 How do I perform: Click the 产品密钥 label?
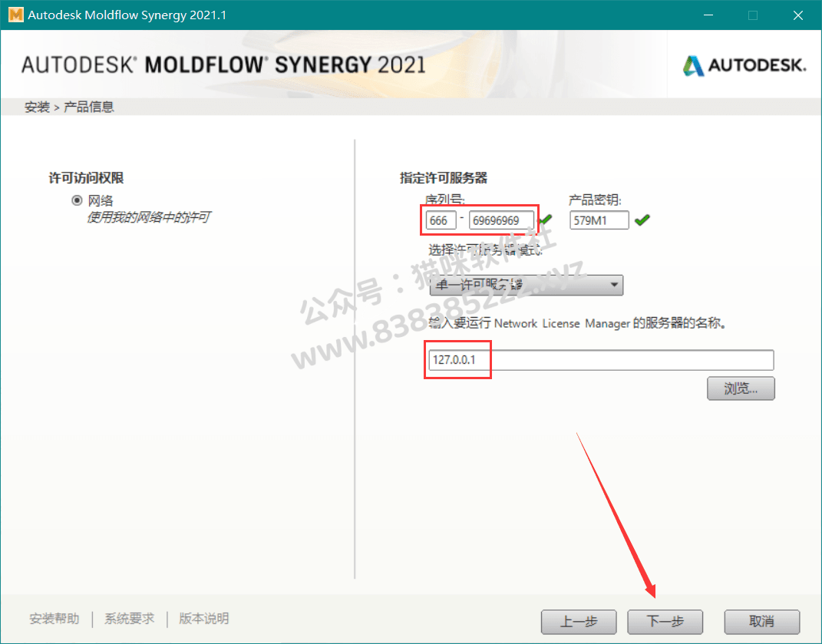pos(595,200)
